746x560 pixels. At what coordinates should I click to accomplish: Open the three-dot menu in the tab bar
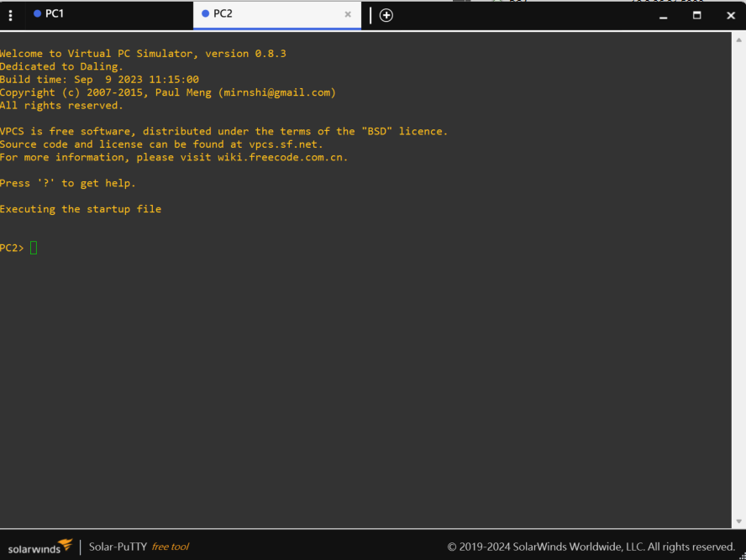pyautogui.click(x=10, y=16)
